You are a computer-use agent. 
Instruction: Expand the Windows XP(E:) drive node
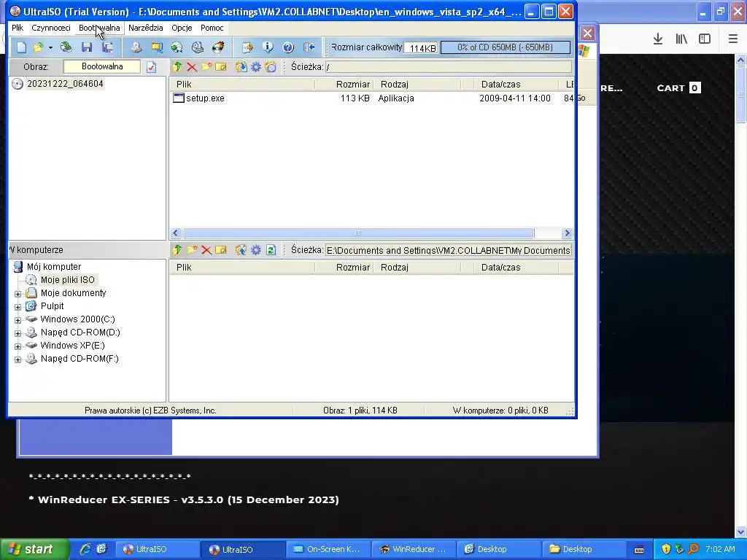[18, 346]
